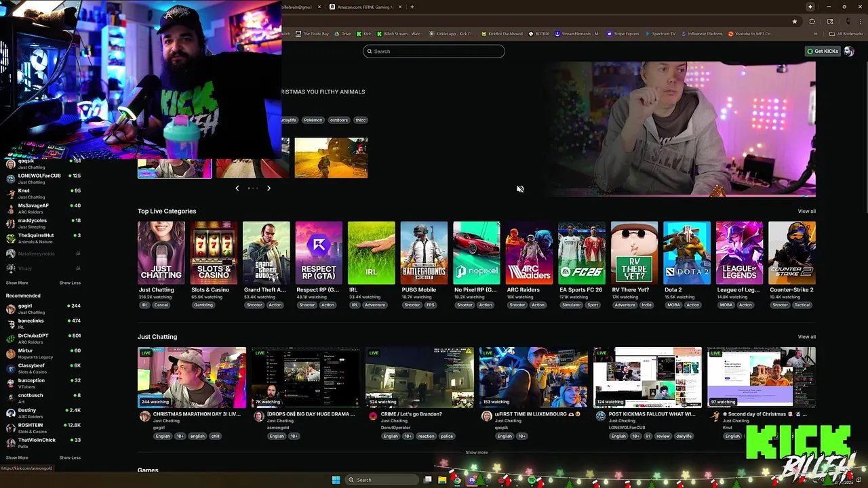This screenshot has height=488, width=868.
Task: Open The Pirate Bay bookmark
Action: pyautogui.click(x=313, y=34)
